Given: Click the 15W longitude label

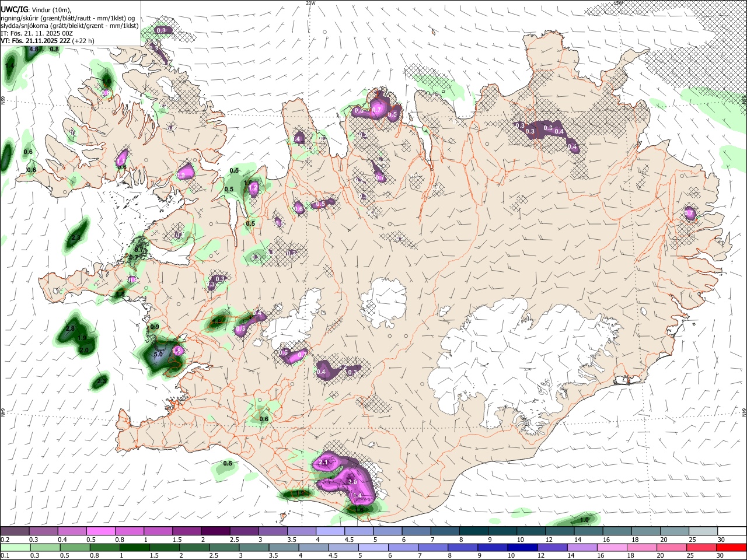Looking at the screenshot, I should coord(618,3).
